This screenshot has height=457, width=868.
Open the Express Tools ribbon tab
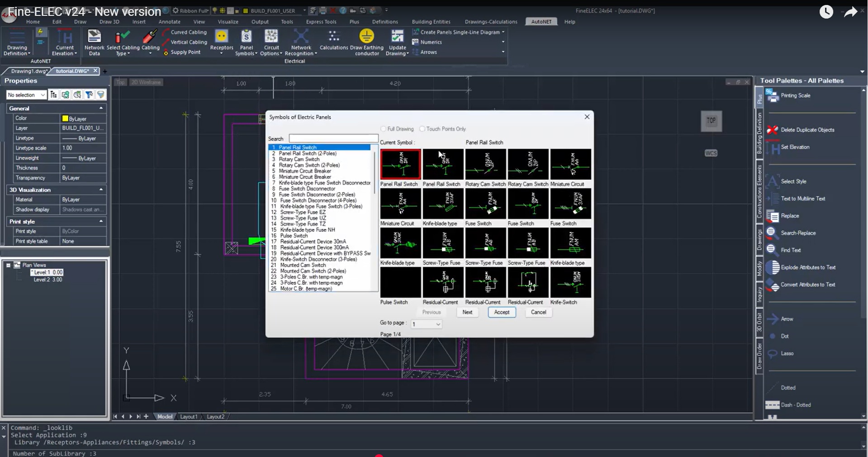coord(321,22)
